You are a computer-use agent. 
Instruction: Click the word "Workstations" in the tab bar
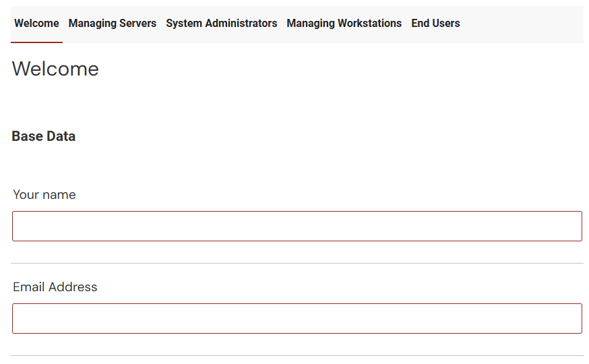point(369,24)
